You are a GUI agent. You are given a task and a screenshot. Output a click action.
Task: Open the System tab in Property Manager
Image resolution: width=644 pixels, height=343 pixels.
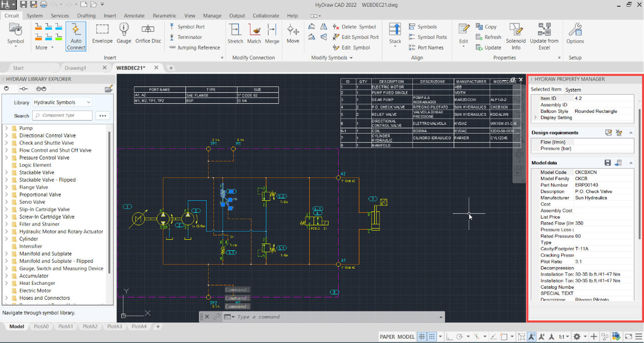tap(572, 89)
